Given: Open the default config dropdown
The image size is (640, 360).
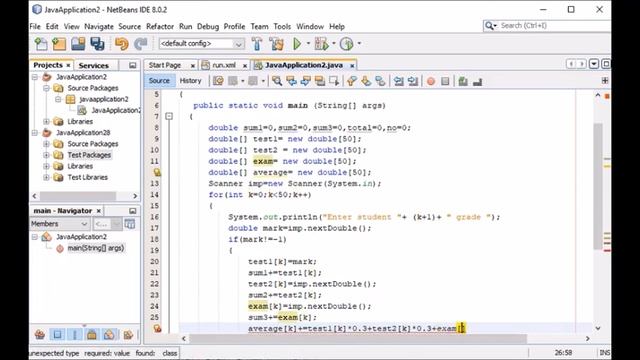Looking at the screenshot, I should click(202, 43).
